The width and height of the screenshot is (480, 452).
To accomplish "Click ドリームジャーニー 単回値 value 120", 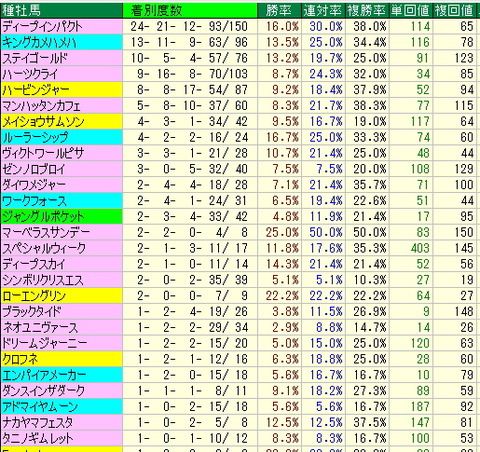I will 420,343.
